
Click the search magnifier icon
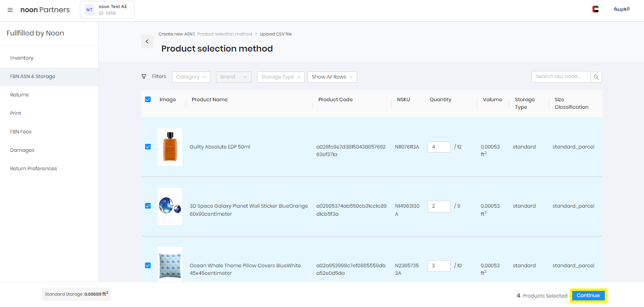click(596, 76)
